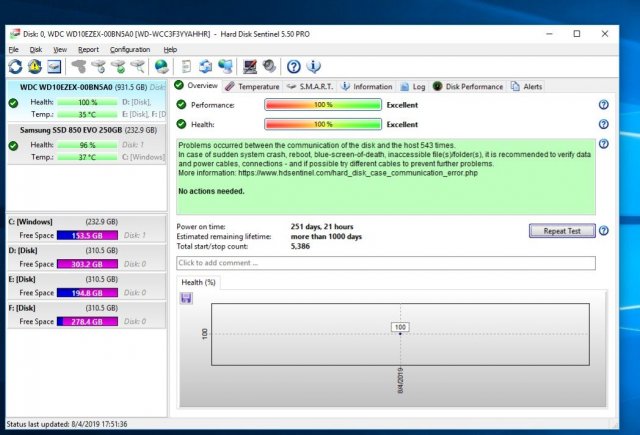
Task: Click the help icon next to Repeat Test
Action: coord(604,231)
